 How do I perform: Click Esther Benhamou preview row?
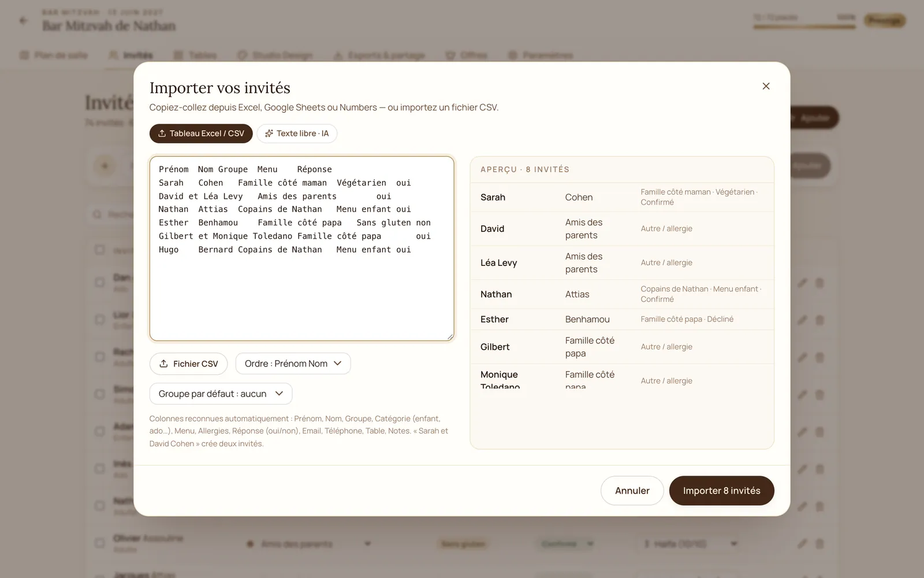[622, 319]
